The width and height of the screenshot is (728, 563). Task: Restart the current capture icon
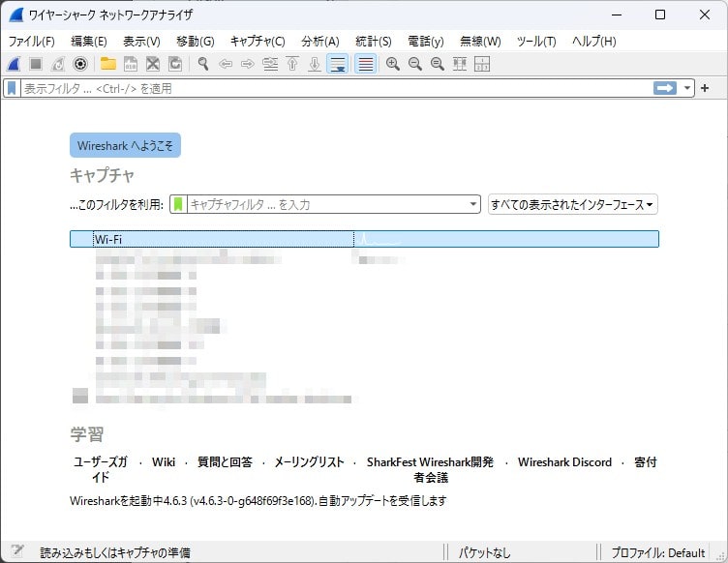tap(58, 64)
